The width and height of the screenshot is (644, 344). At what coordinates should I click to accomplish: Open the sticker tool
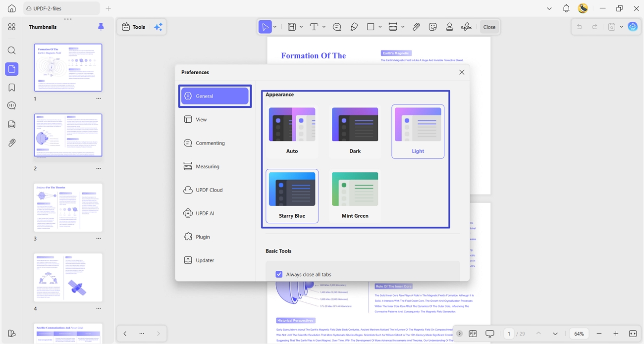pyautogui.click(x=433, y=27)
